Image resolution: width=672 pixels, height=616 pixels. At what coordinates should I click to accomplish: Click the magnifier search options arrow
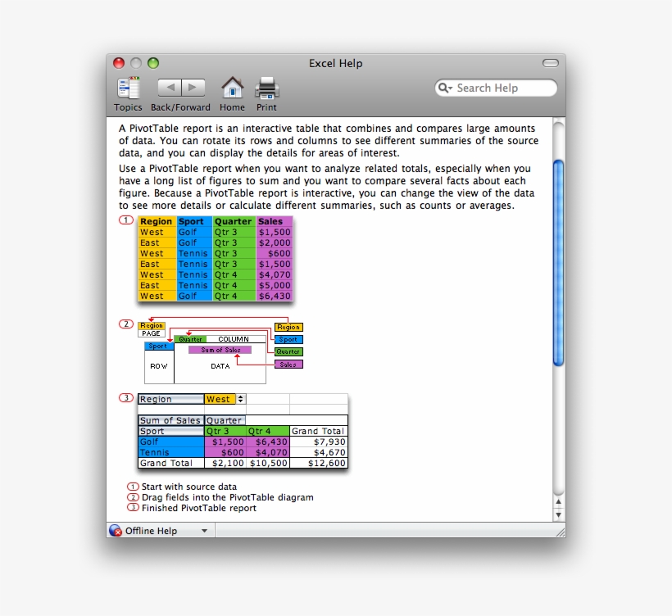click(445, 88)
